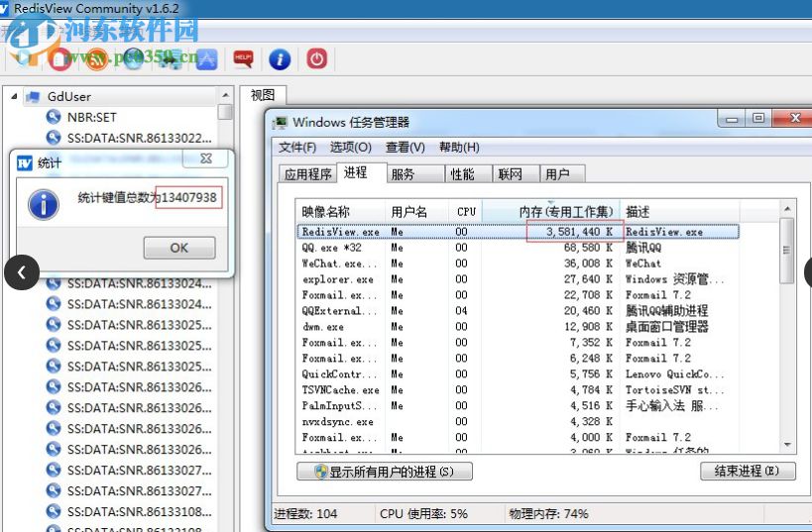
Task: Click the red notepad toolbar icon
Action: (60, 59)
